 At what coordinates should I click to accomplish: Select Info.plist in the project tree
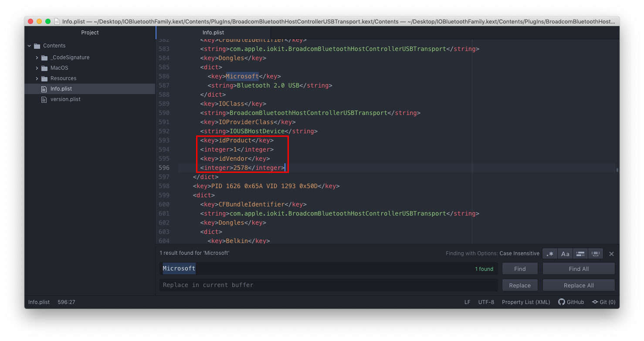(x=90, y=89)
